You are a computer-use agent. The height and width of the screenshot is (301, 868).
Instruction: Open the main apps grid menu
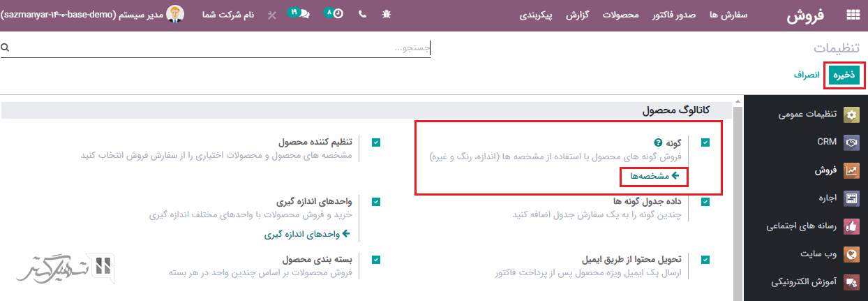coord(853,15)
